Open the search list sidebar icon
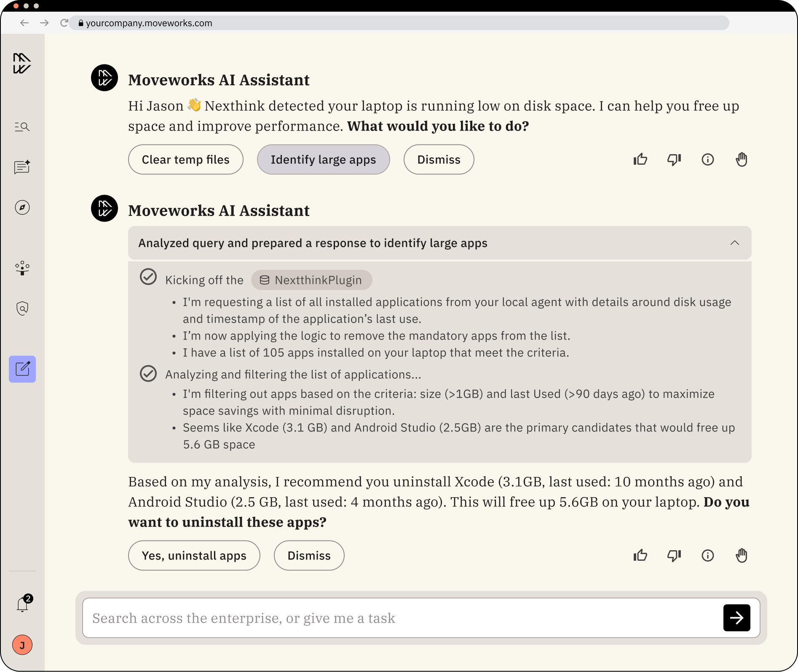This screenshot has width=798, height=672. point(22,127)
